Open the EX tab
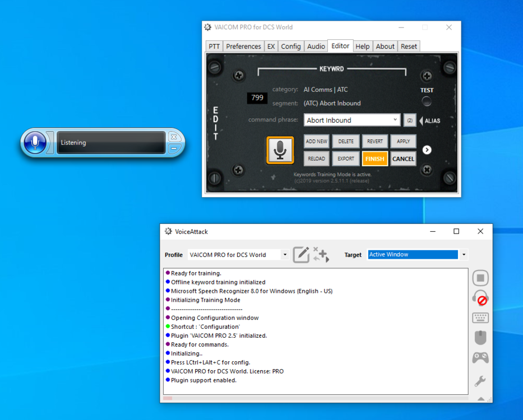This screenshot has width=523, height=420. pyautogui.click(x=271, y=46)
